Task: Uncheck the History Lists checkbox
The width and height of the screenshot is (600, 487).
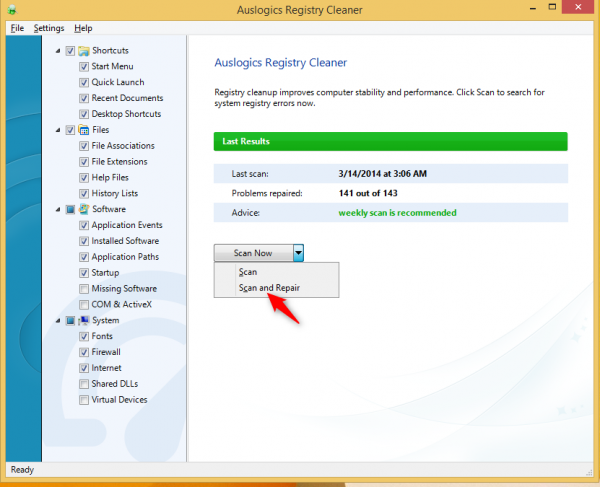Action: [x=84, y=194]
